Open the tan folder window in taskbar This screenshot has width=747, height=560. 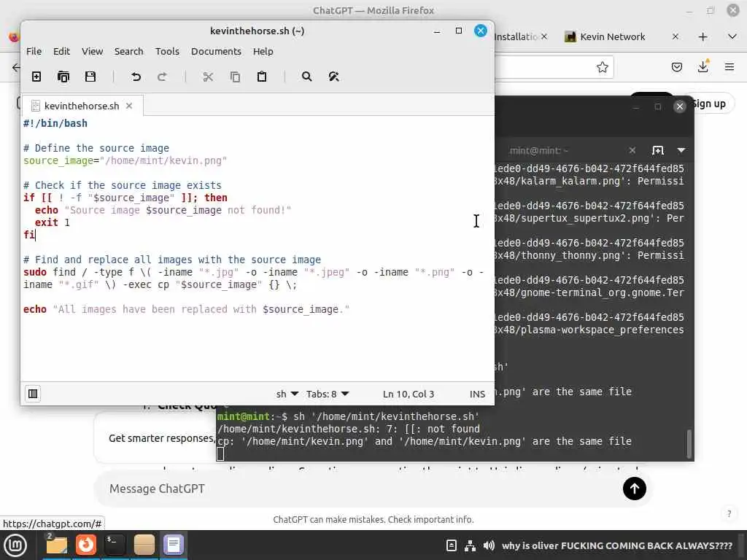coord(144,545)
